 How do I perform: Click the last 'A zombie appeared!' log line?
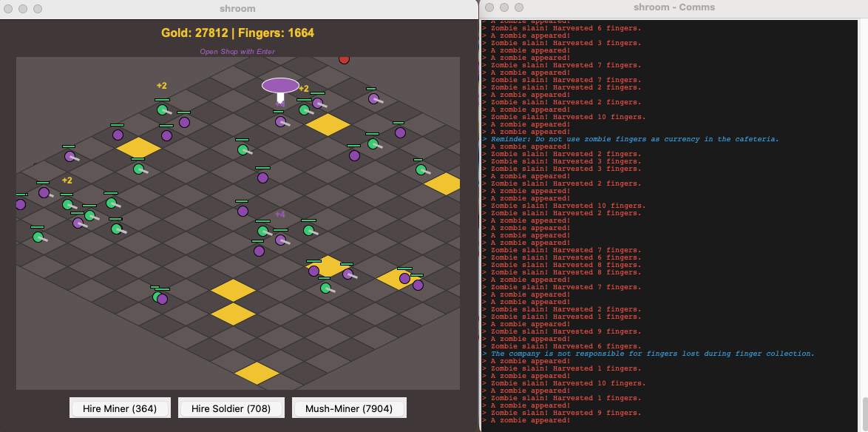pyautogui.click(x=530, y=420)
